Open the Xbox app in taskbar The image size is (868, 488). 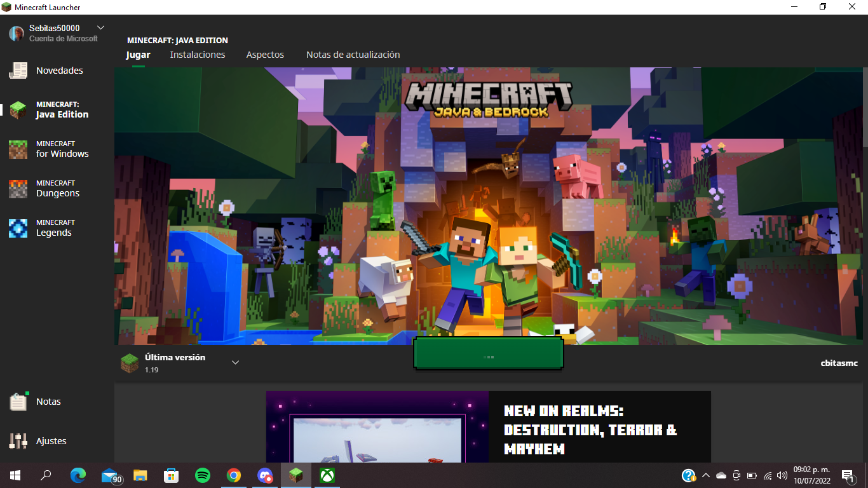click(327, 475)
